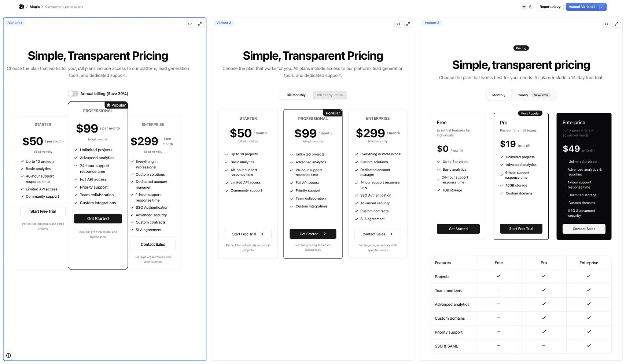This screenshot has width=626, height=364.
Task: Select Bill Yearly -20% option
Action: [330, 95]
